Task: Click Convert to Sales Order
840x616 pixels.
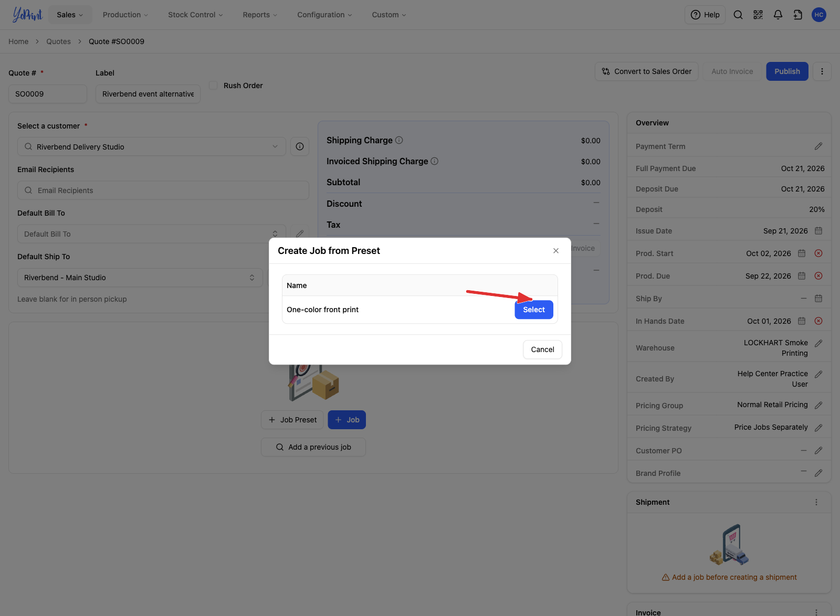Action: click(647, 71)
